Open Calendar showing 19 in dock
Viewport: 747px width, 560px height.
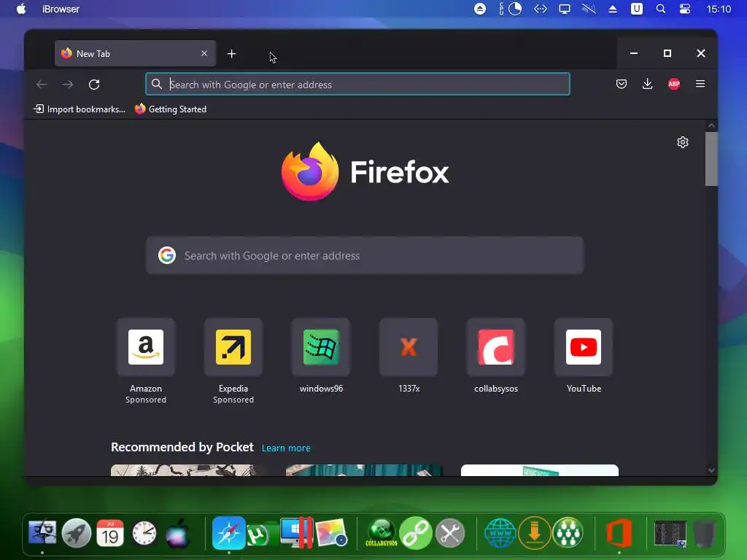point(110,533)
